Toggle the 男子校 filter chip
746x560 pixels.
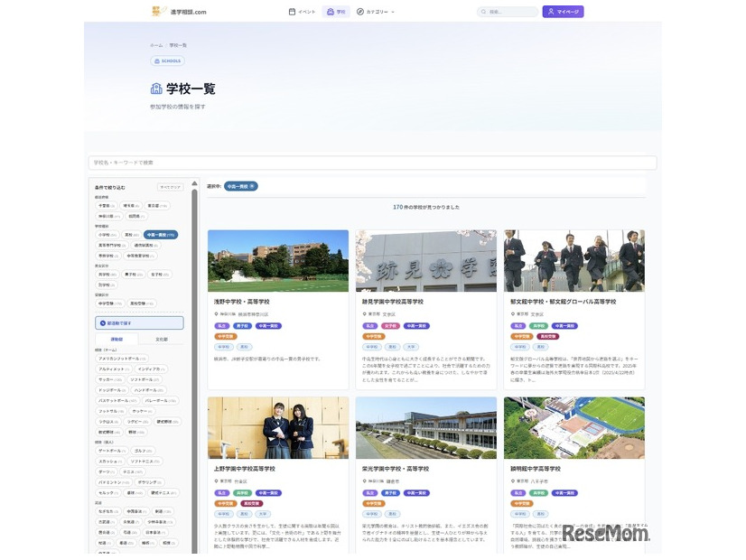[134, 274]
